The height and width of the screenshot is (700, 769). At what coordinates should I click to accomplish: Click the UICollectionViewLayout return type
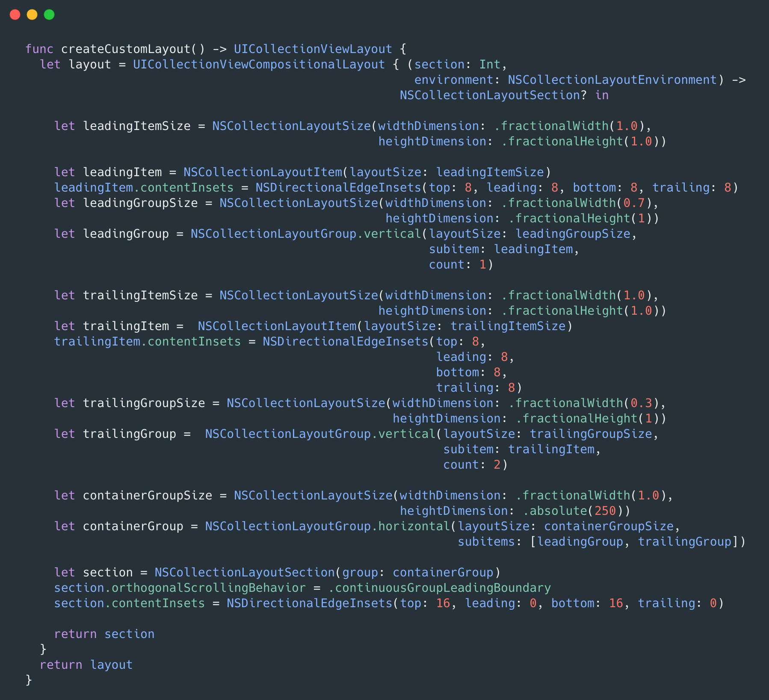pos(313,49)
